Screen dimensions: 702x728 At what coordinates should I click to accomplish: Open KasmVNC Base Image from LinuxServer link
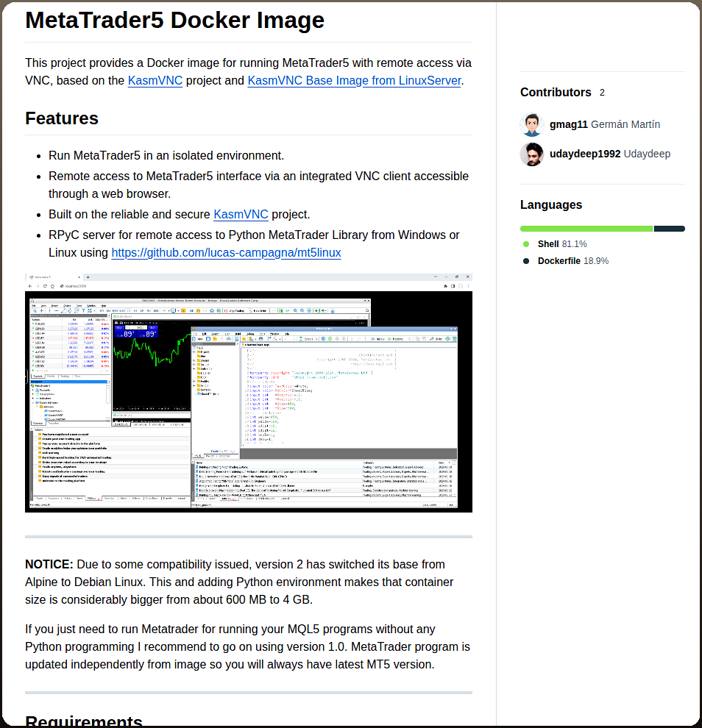click(x=354, y=81)
